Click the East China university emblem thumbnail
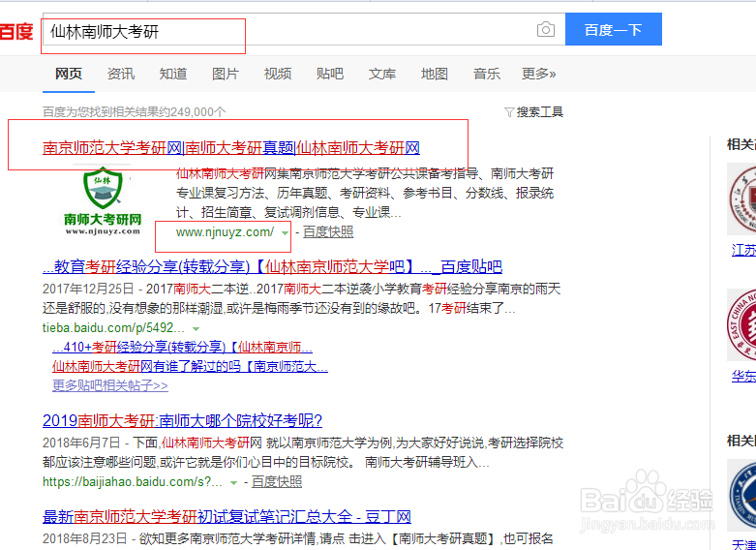The image size is (756, 550). [741, 324]
